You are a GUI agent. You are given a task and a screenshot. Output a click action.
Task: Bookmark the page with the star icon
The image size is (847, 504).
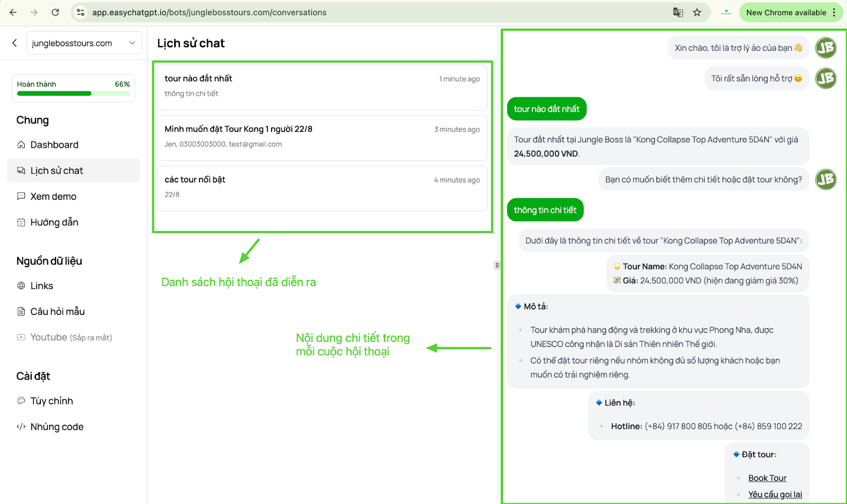pyautogui.click(x=697, y=12)
